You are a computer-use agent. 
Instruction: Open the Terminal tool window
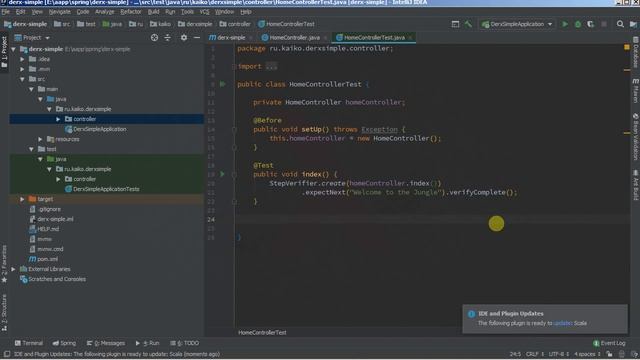(29, 343)
